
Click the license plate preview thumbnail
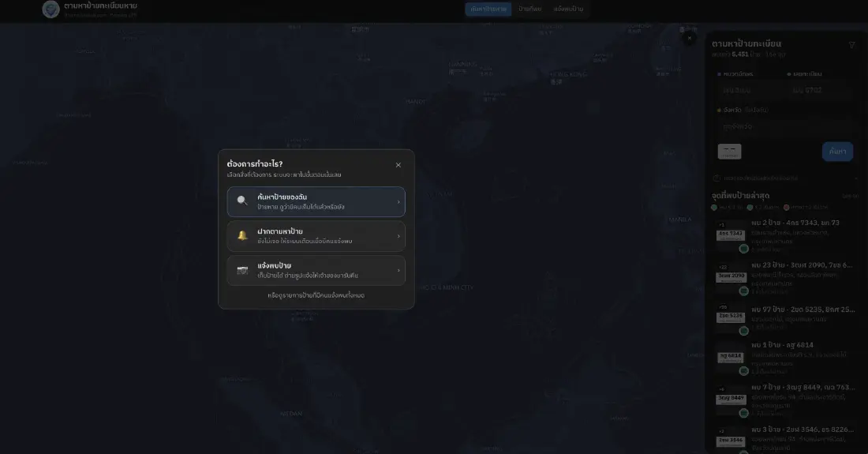tap(730, 151)
